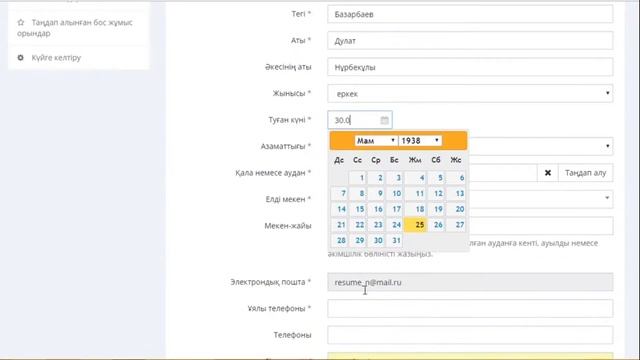Select day 24 in the calendar

pos(395,224)
